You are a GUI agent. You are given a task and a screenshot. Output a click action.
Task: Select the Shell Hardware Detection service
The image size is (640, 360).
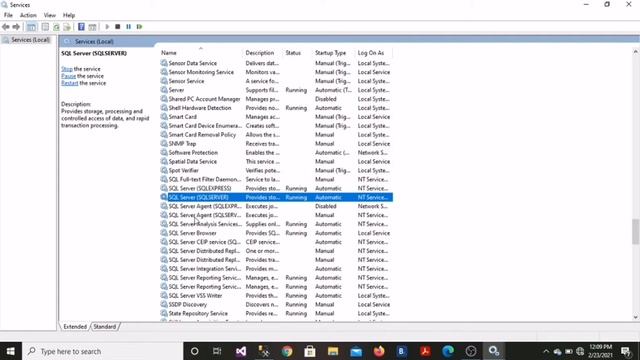pyautogui.click(x=276, y=108)
